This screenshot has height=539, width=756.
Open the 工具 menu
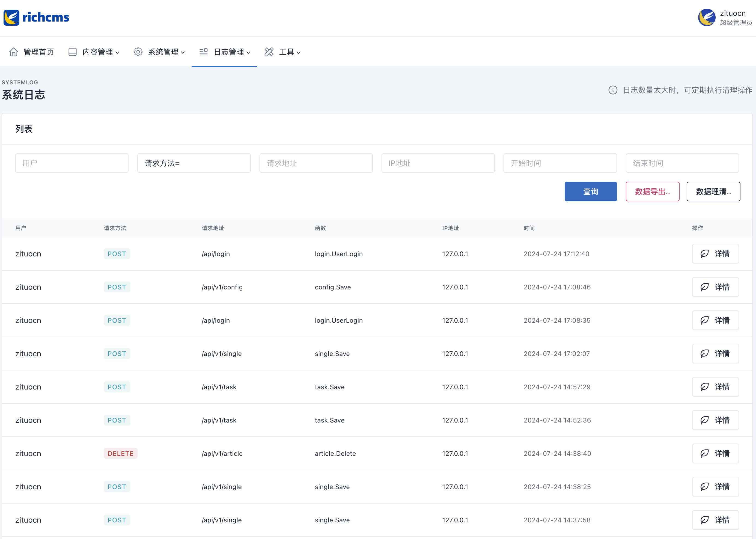pos(282,52)
